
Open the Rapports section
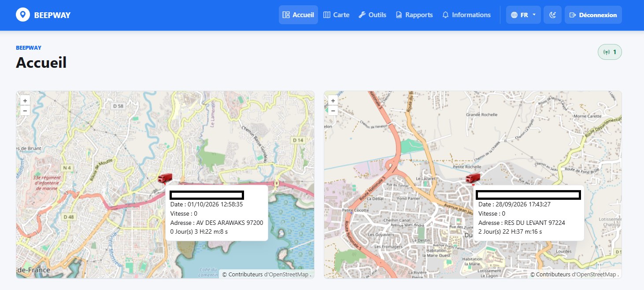click(414, 15)
